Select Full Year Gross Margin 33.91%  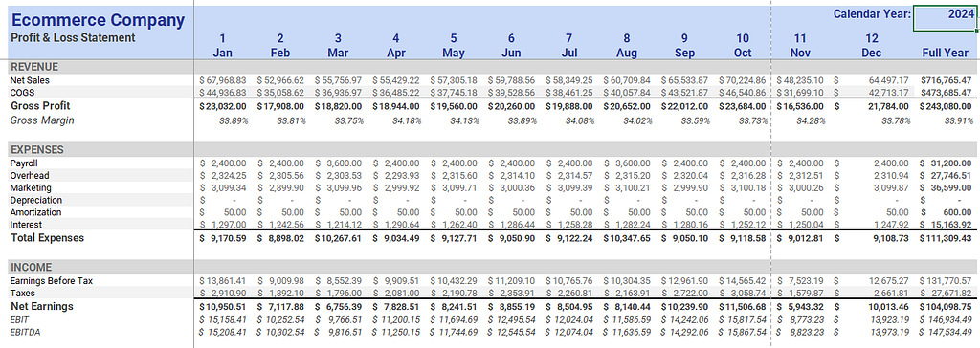point(959,120)
